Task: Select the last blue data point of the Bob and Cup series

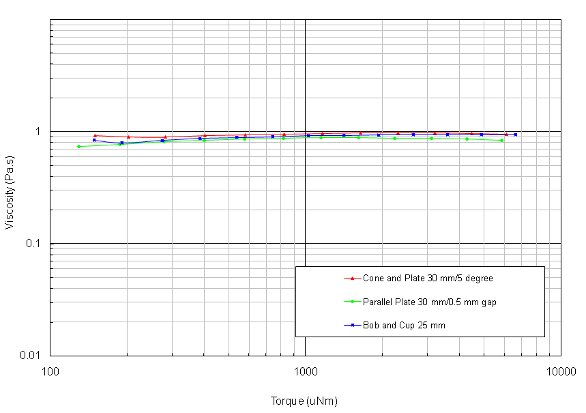Action: point(515,135)
